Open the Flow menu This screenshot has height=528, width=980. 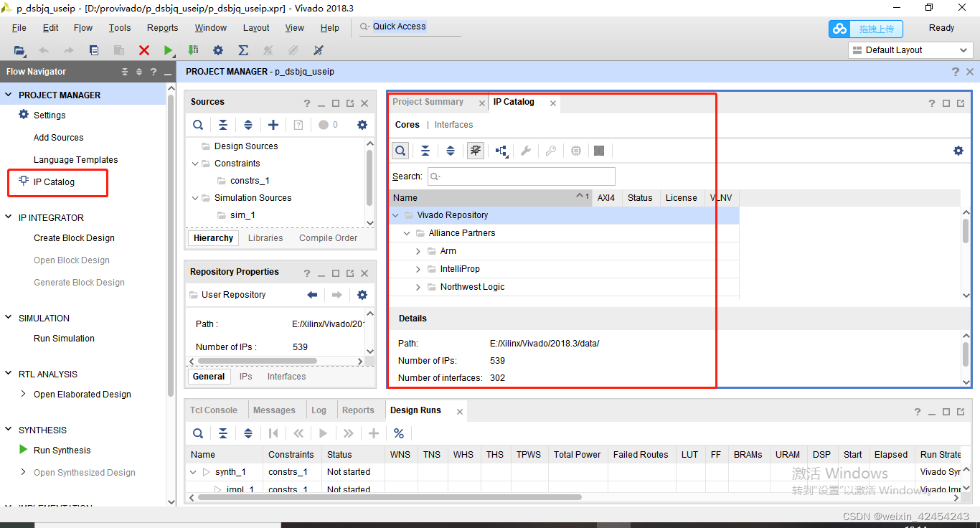tap(83, 28)
